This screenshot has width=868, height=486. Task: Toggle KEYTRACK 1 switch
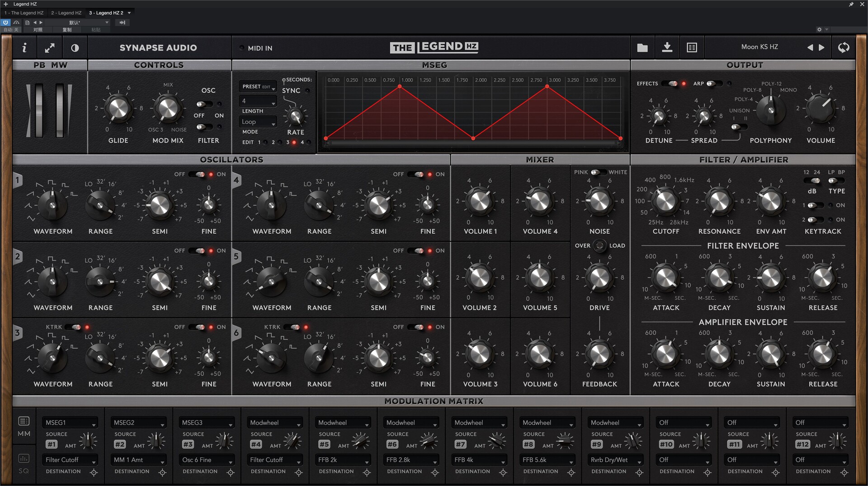pyautogui.click(x=815, y=205)
